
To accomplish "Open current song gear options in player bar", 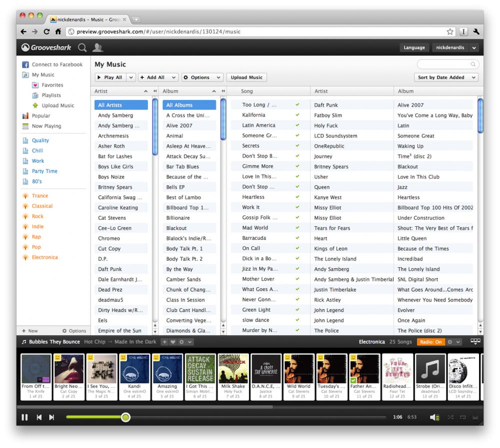I will point(181,342).
